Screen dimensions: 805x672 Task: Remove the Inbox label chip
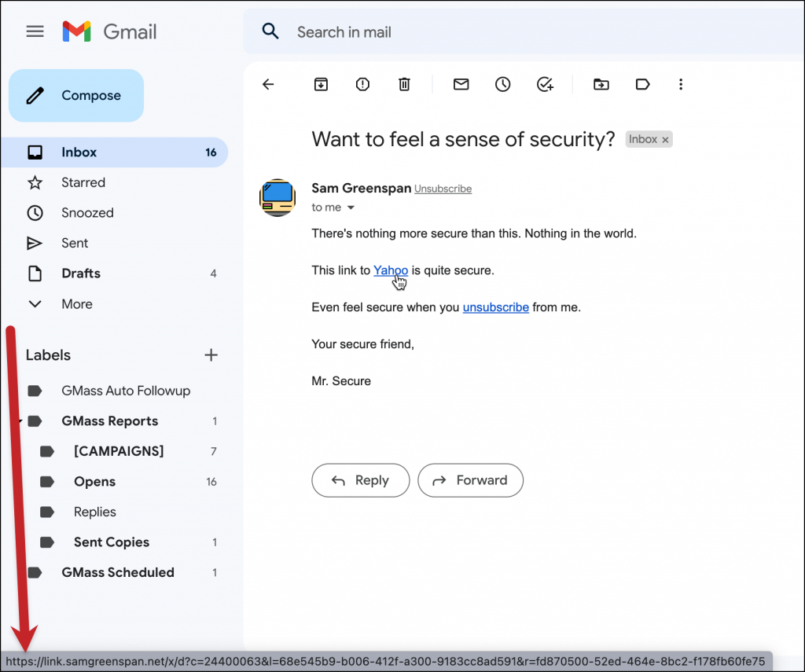[666, 139]
